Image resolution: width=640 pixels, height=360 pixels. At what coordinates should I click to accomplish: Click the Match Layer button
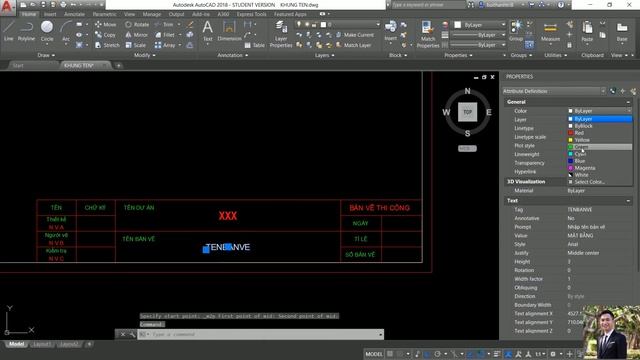click(353, 45)
